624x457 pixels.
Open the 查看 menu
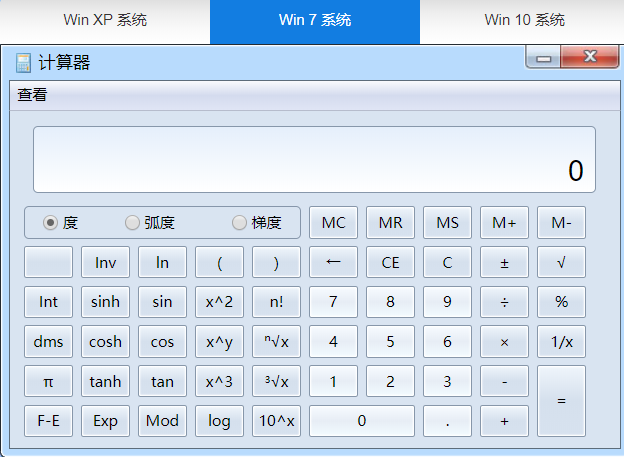pyautogui.click(x=32, y=95)
